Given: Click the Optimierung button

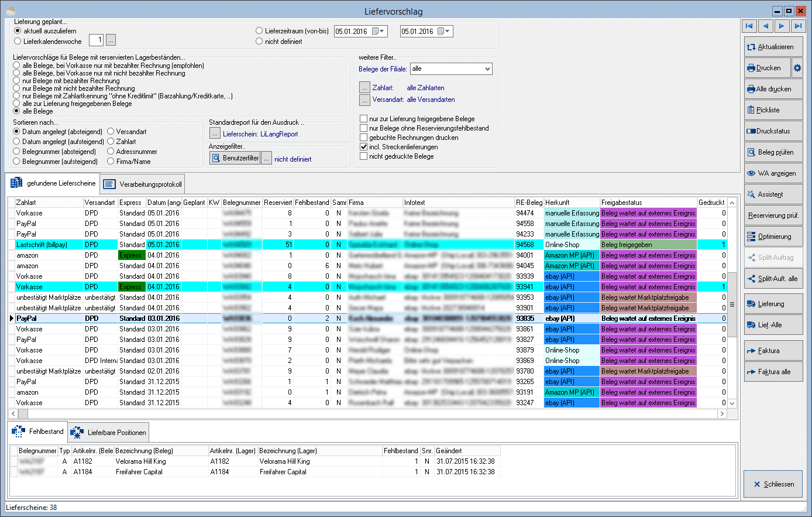Looking at the screenshot, I should tap(773, 237).
